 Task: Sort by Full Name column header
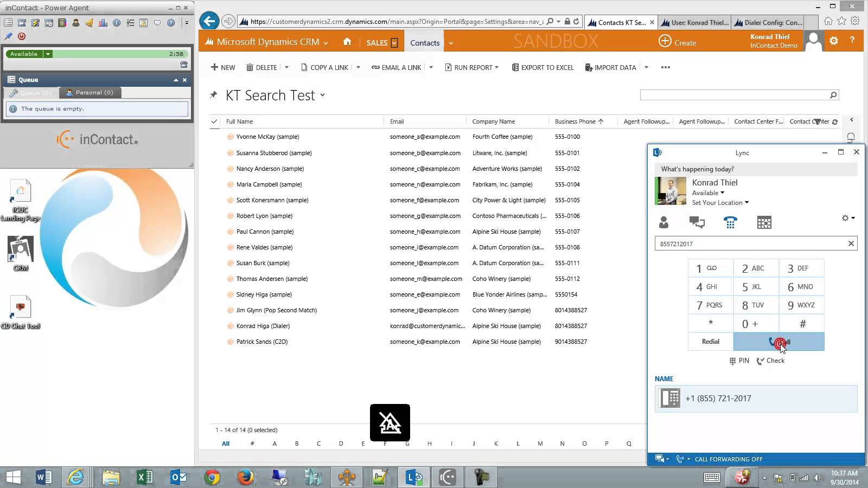point(239,121)
